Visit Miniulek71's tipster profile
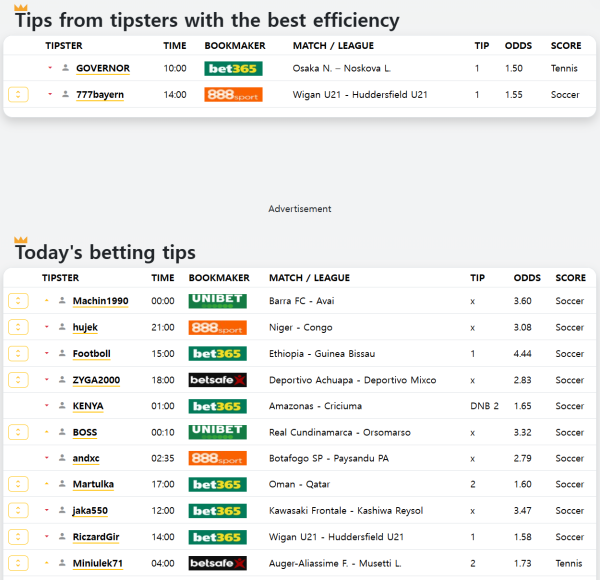600x580 pixels. 98,563
